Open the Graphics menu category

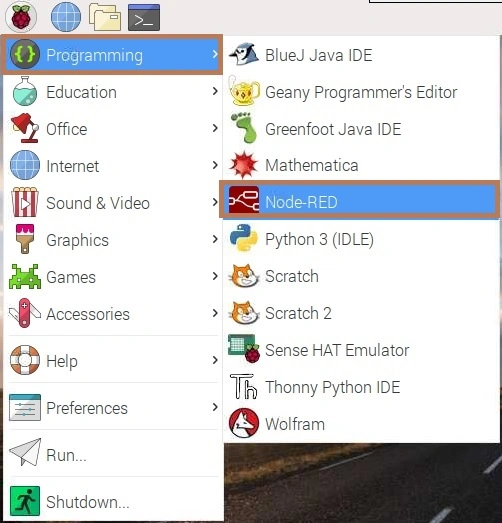(x=112, y=239)
